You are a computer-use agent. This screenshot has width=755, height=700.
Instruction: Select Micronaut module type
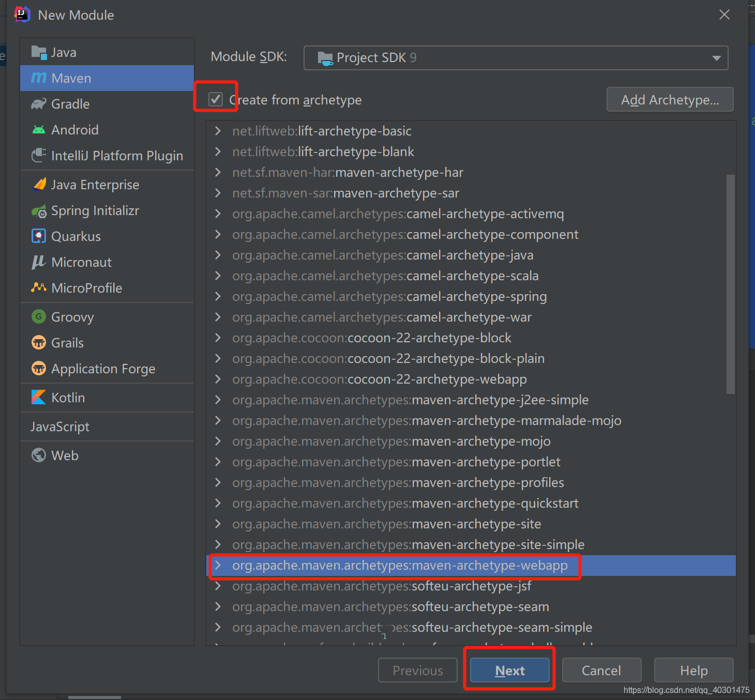[x=107, y=262]
